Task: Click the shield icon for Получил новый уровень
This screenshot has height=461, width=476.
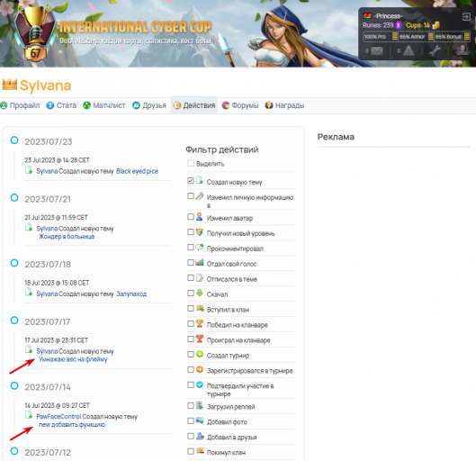Action: coord(200,232)
